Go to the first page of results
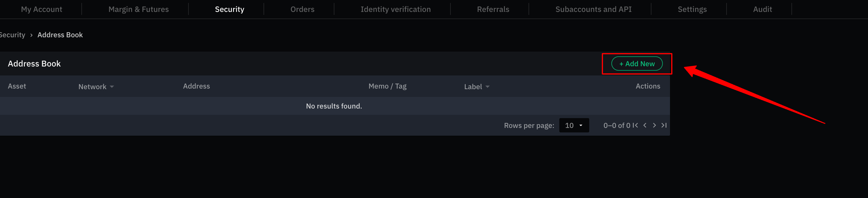Viewport: 868px width, 198px height. tap(635, 125)
